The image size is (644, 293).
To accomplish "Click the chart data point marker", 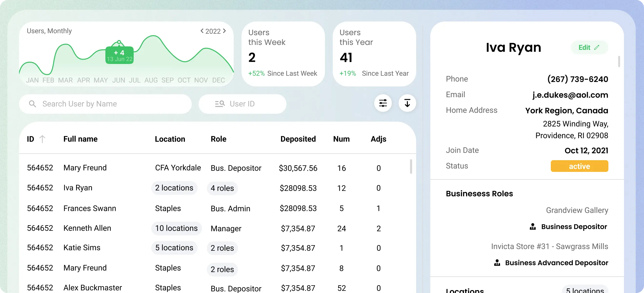I will 119,42.
